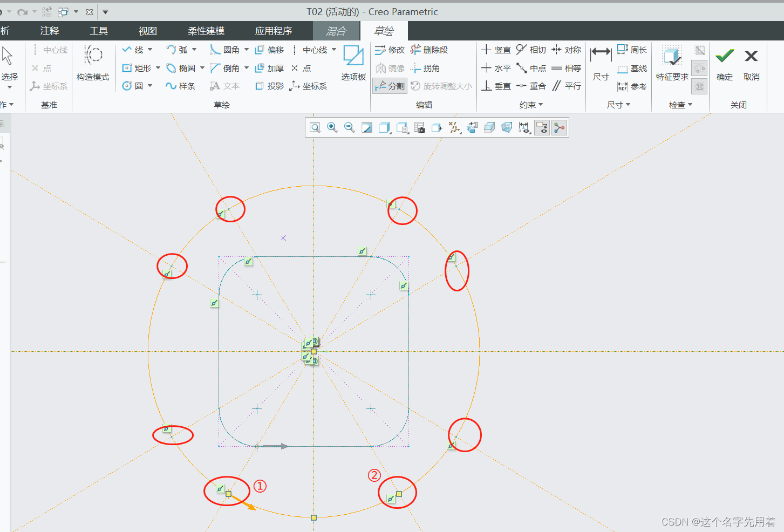Image resolution: width=784 pixels, height=532 pixels.
Task: Expand the 弧 (arc) dropdown arrow
Action: [194, 50]
